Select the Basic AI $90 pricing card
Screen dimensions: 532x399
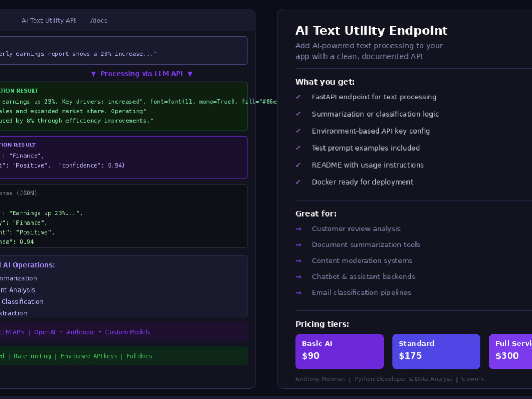click(339, 351)
